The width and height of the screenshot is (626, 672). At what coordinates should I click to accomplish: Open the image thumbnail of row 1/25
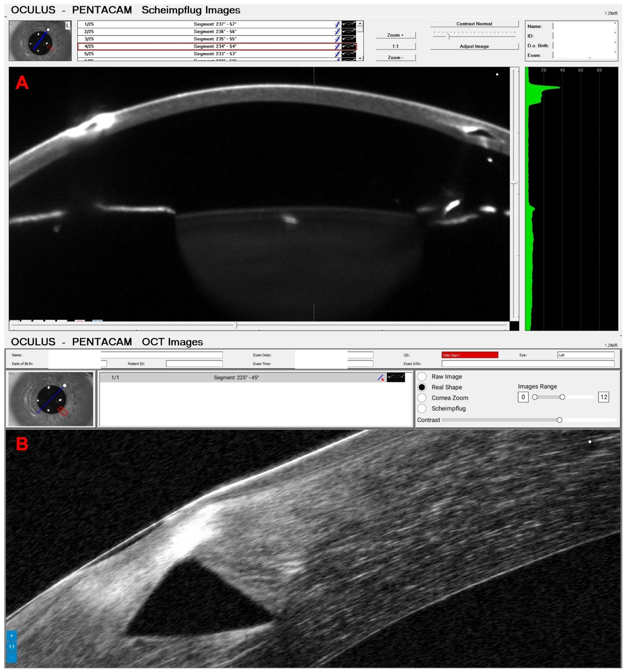tap(349, 24)
